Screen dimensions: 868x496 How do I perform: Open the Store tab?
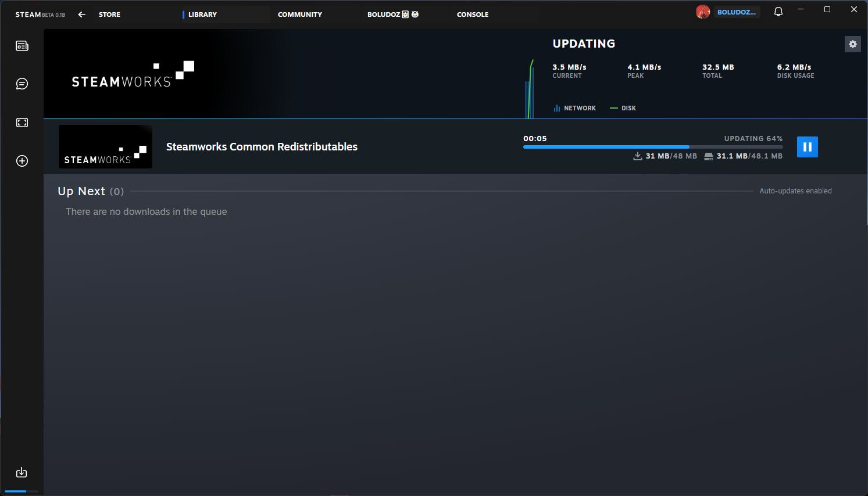pos(109,15)
